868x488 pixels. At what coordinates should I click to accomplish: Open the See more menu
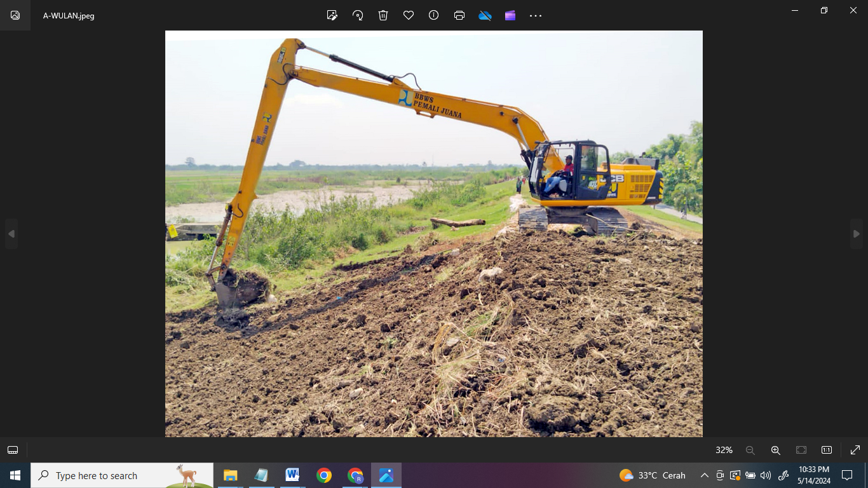pyautogui.click(x=535, y=15)
